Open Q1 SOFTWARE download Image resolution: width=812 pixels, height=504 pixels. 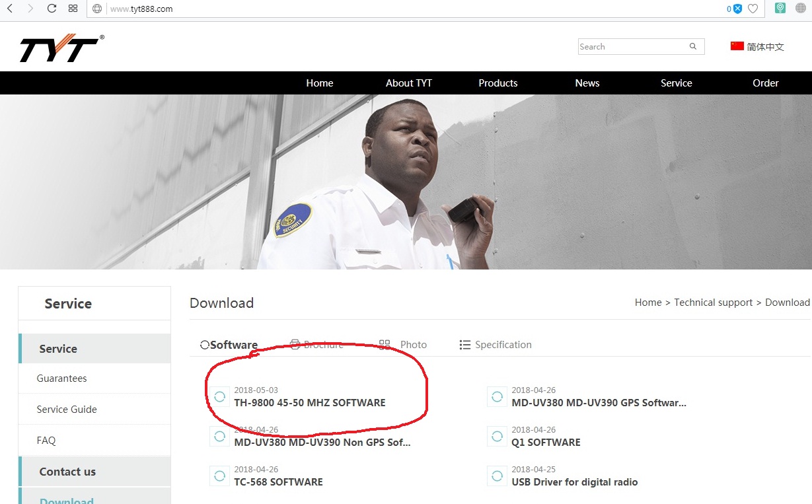coord(546,443)
